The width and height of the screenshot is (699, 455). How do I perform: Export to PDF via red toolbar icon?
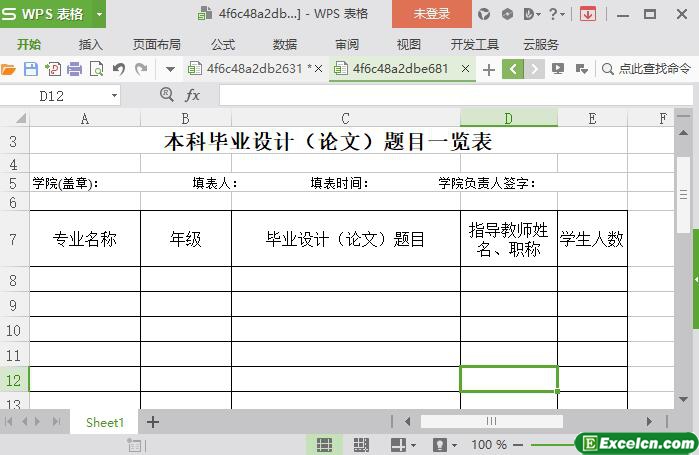53,69
